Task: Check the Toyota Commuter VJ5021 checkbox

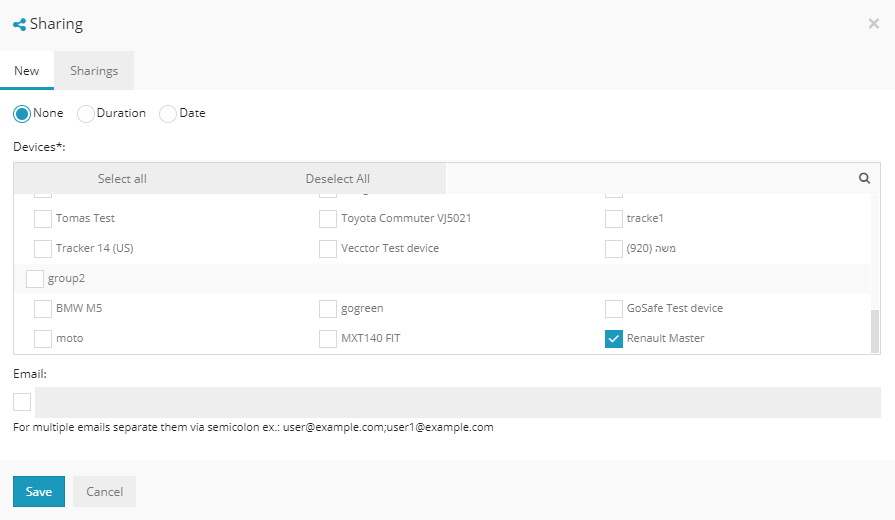Action: click(328, 219)
